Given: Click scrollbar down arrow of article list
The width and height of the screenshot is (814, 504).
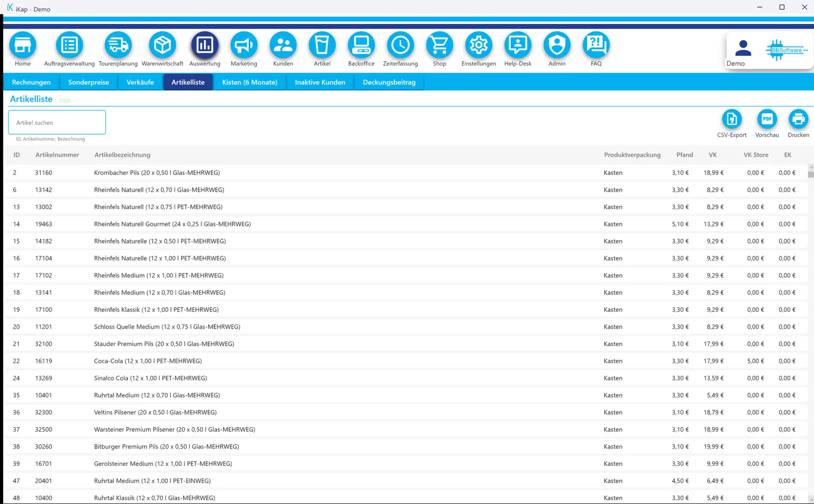Looking at the screenshot, I should click(x=811, y=499).
